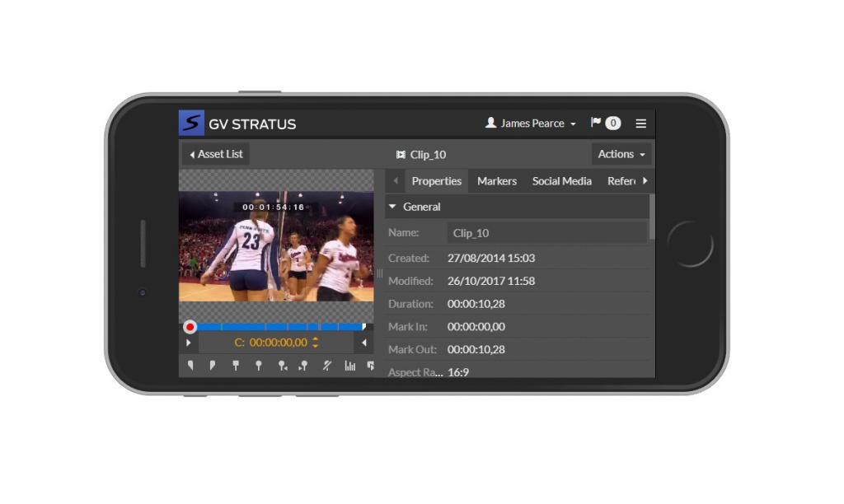Open the James Pearce user dropdown

[531, 124]
